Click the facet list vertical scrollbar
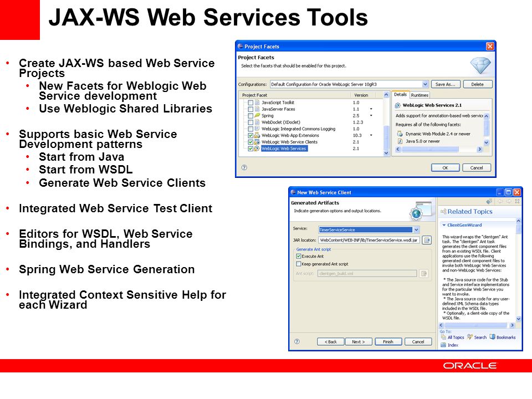Viewport: 532px width, 399px height. pyautogui.click(x=386, y=124)
